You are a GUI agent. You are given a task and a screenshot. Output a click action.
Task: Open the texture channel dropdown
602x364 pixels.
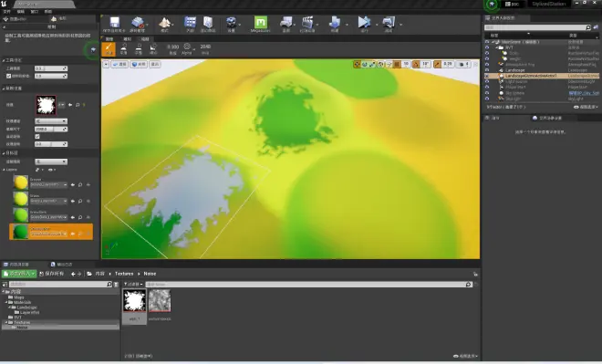pos(51,121)
